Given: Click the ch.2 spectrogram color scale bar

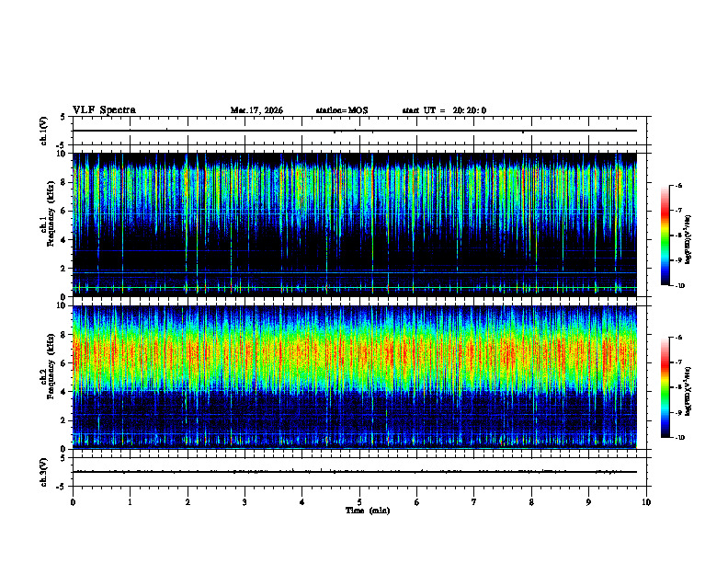Looking at the screenshot, I should click(665, 387).
